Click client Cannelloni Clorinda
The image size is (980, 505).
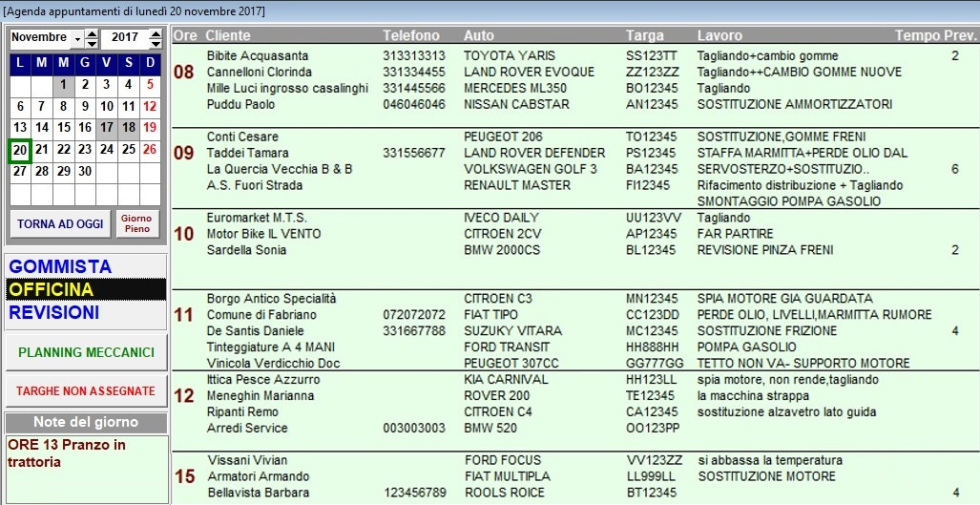(x=260, y=72)
